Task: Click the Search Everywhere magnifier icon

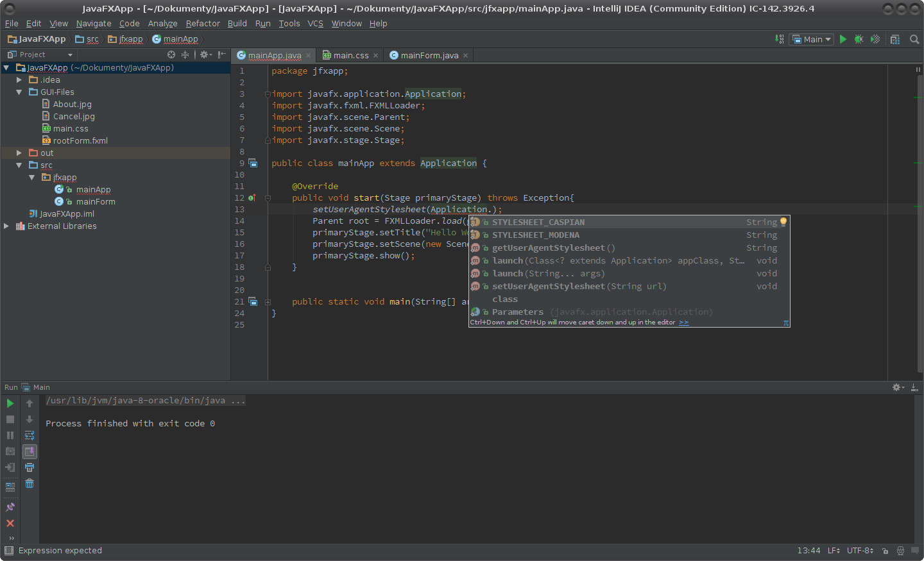Action: 914,39
